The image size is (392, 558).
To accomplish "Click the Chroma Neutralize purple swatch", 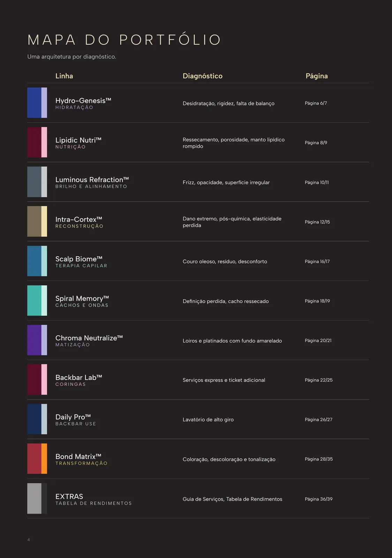I will [x=37, y=340].
